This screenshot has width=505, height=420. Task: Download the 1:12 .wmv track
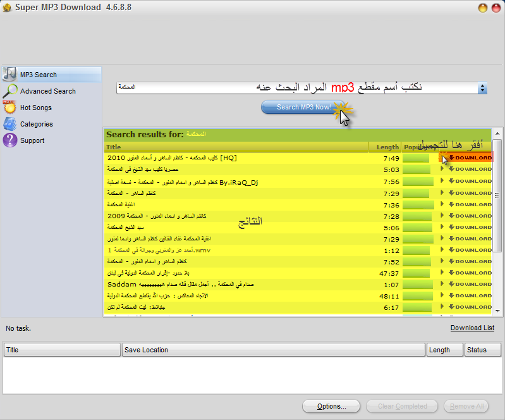click(470, 250)
